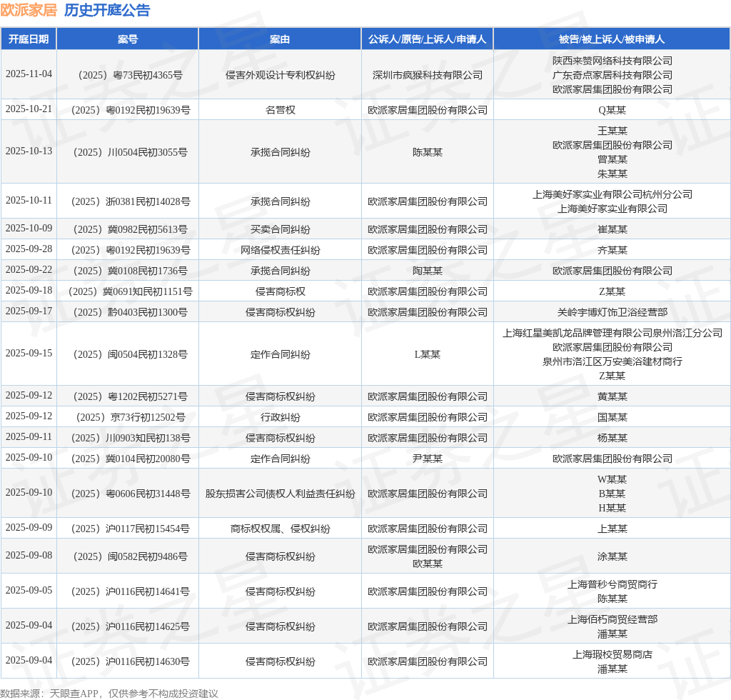
Task: Click defendant 齐某某
Action: coord(612,250)
